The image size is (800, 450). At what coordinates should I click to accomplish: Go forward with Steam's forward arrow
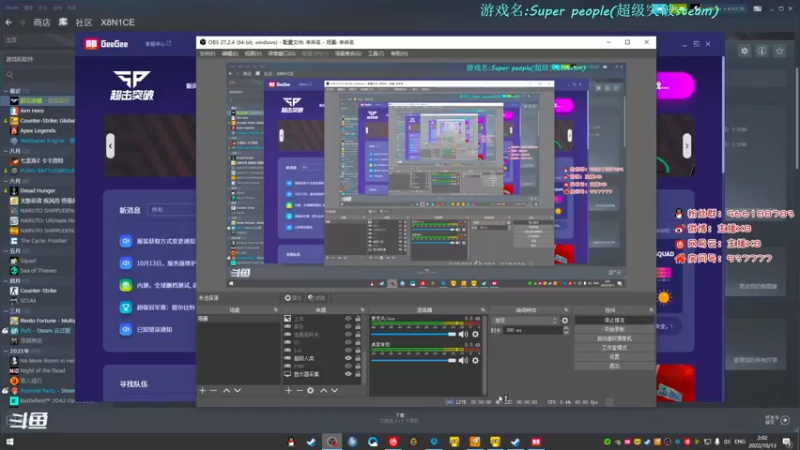[x=22, y=22]
